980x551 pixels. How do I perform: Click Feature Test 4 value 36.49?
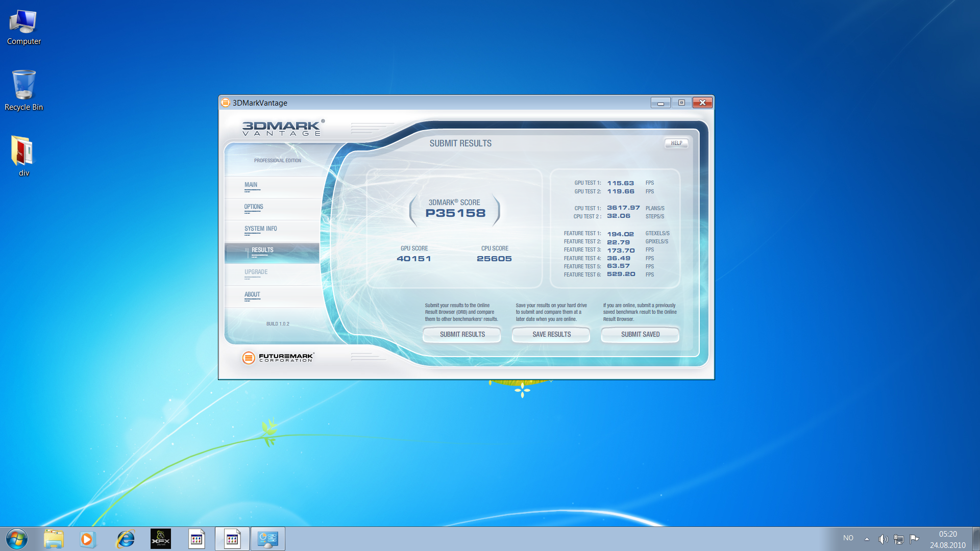pos(619,259)
